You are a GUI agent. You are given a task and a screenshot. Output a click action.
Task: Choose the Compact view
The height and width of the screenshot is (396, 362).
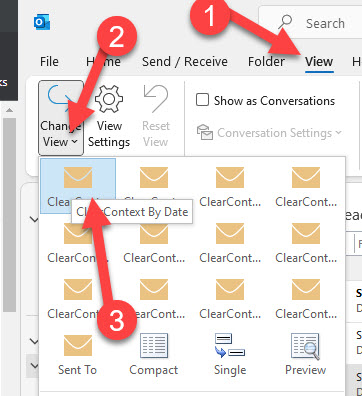(x=154, y=355)
